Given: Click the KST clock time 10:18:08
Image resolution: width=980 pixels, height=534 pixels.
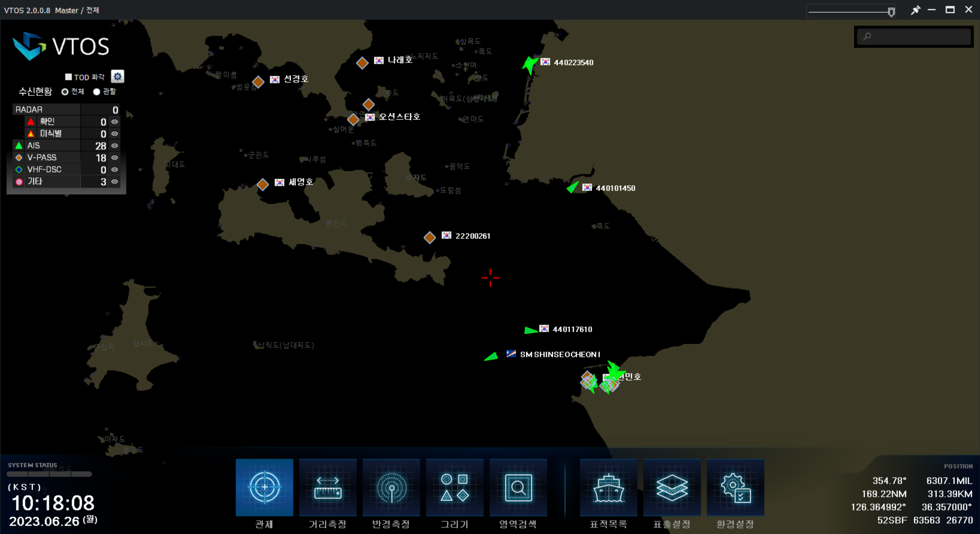Looking at the screenshot, I should click(x=53, y=503).
